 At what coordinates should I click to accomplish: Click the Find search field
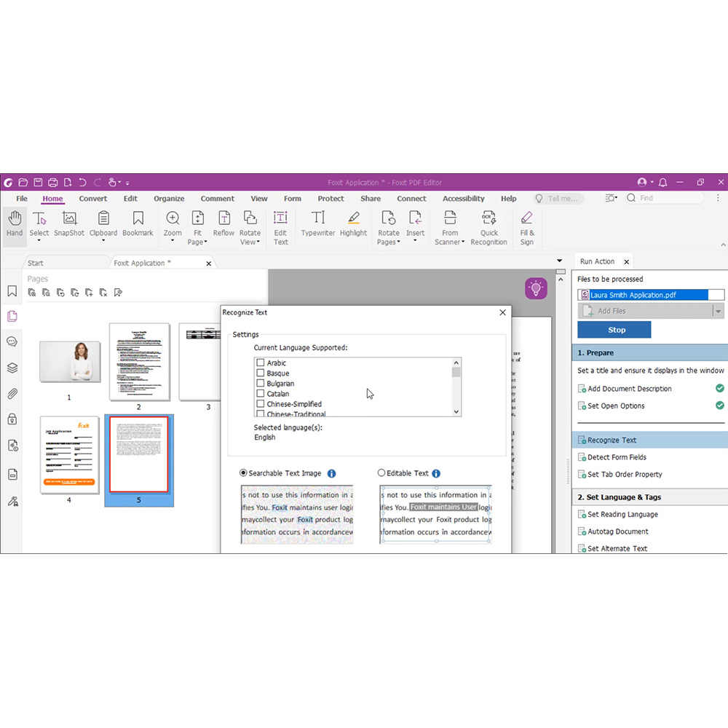(x=665, y=198)
